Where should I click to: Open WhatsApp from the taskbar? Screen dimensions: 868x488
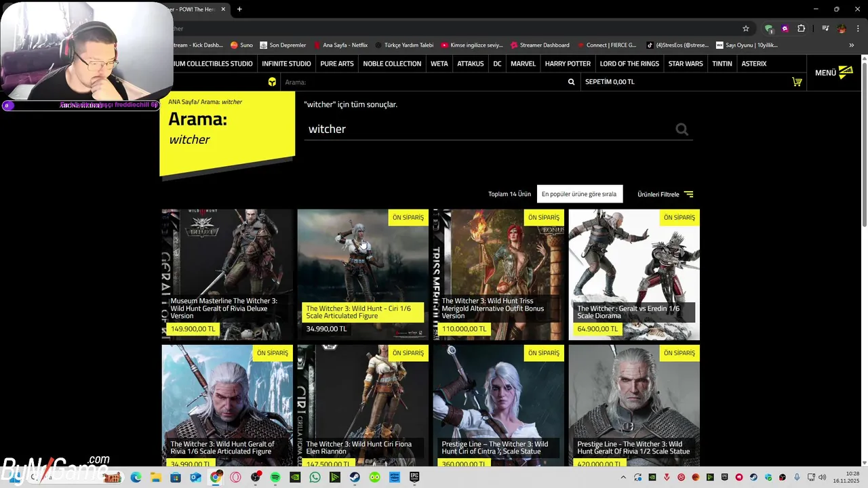tap(315, 477)
